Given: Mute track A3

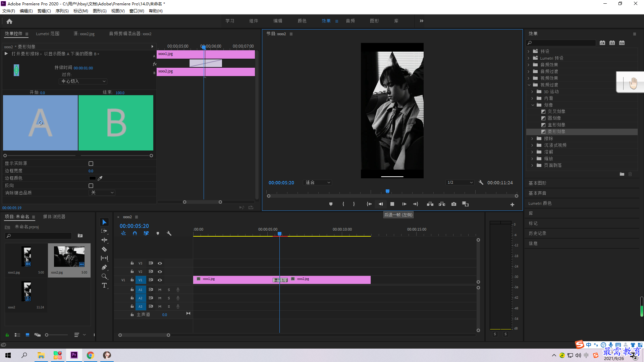Looking at the screenshot, I should [x=160, y=307].
